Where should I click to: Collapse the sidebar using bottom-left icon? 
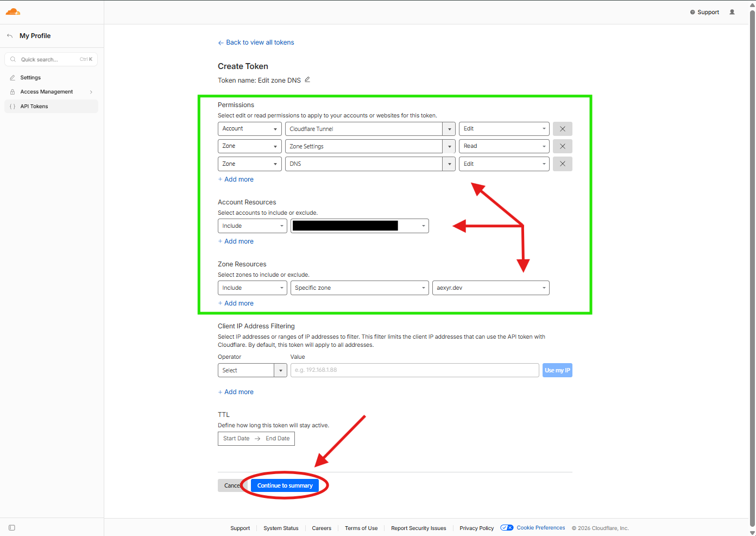pyautogui.click(x=12, y=528)
